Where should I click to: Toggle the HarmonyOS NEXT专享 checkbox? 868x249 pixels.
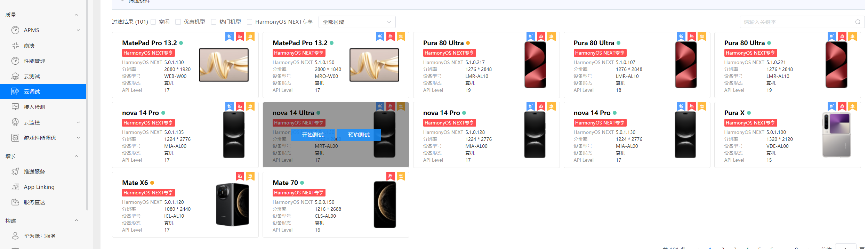coord(249,22)
